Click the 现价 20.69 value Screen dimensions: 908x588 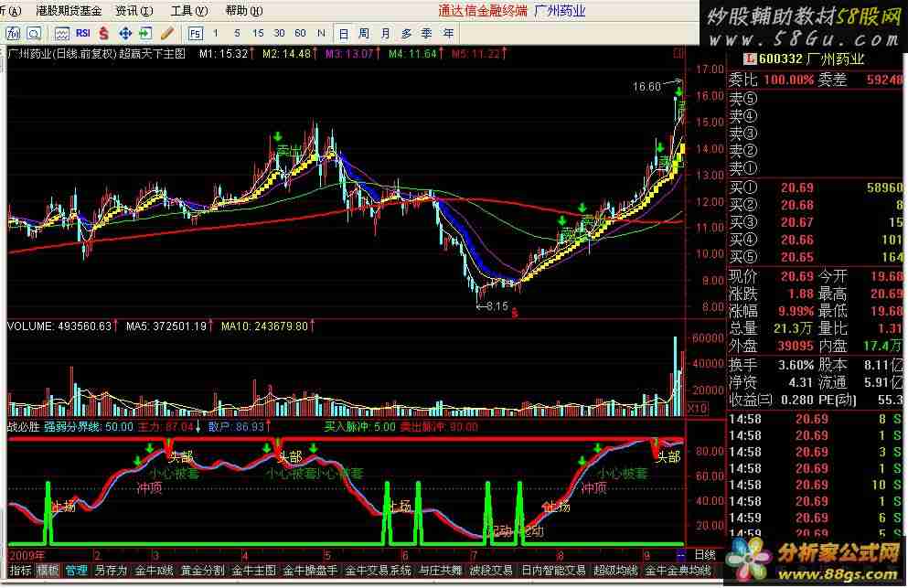(x=796, y=276)
